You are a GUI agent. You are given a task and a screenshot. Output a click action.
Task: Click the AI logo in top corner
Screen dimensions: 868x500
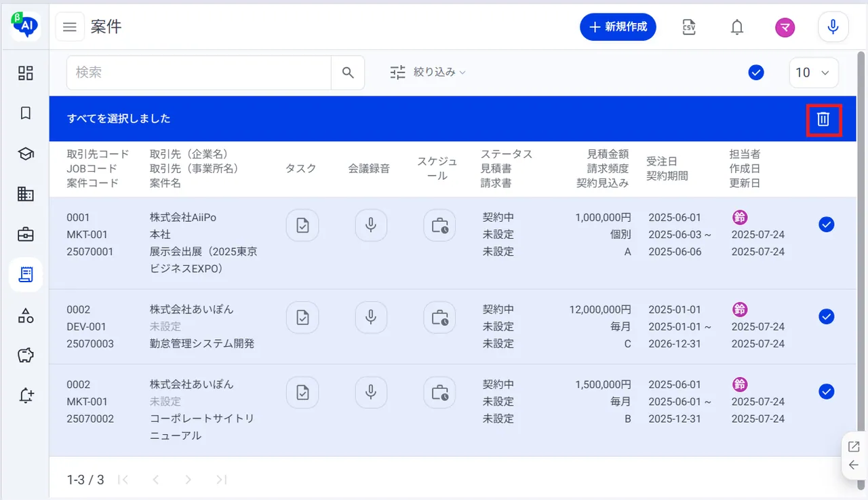(x=25, y=25)
